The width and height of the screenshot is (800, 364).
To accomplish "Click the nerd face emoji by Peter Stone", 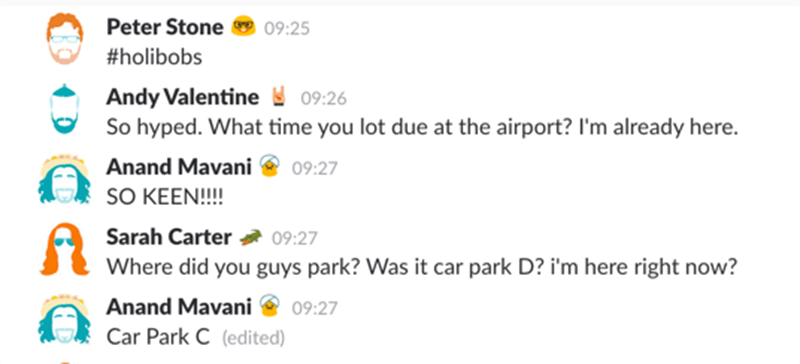I will 243,27.
